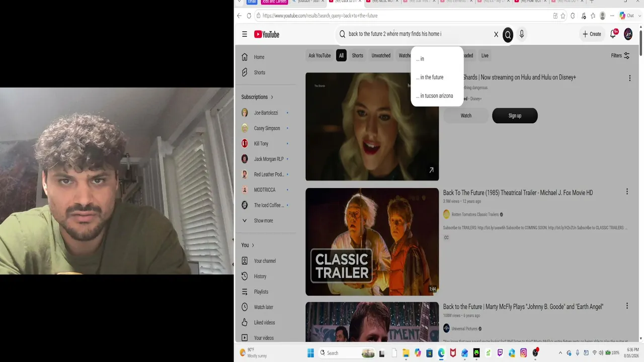The image size is (644, 362).
Task: Open the browser three-dot settings menu
Action: [x=612, y=16]
